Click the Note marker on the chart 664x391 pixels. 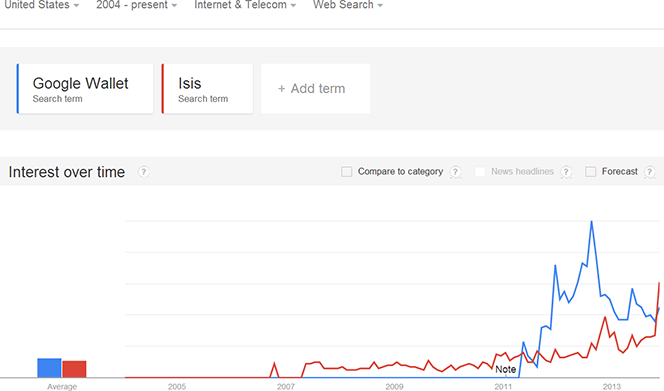click(x=505, y=369)
